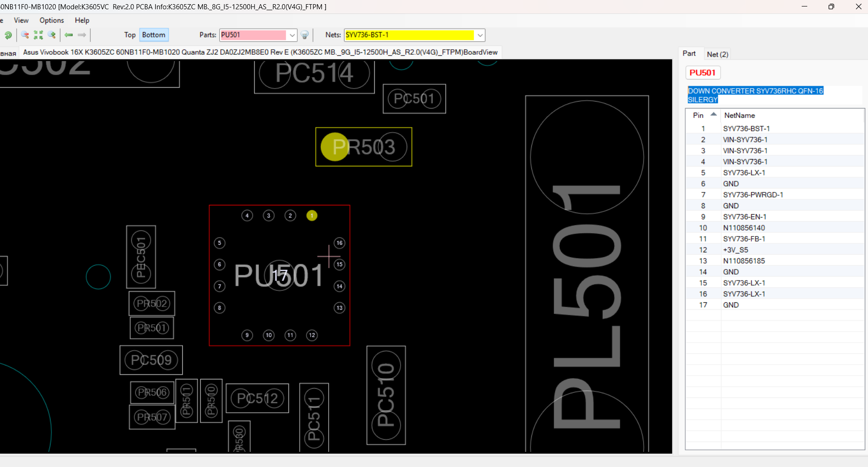
Task: Click the red PU501 part label button
Action: [702, 72]
